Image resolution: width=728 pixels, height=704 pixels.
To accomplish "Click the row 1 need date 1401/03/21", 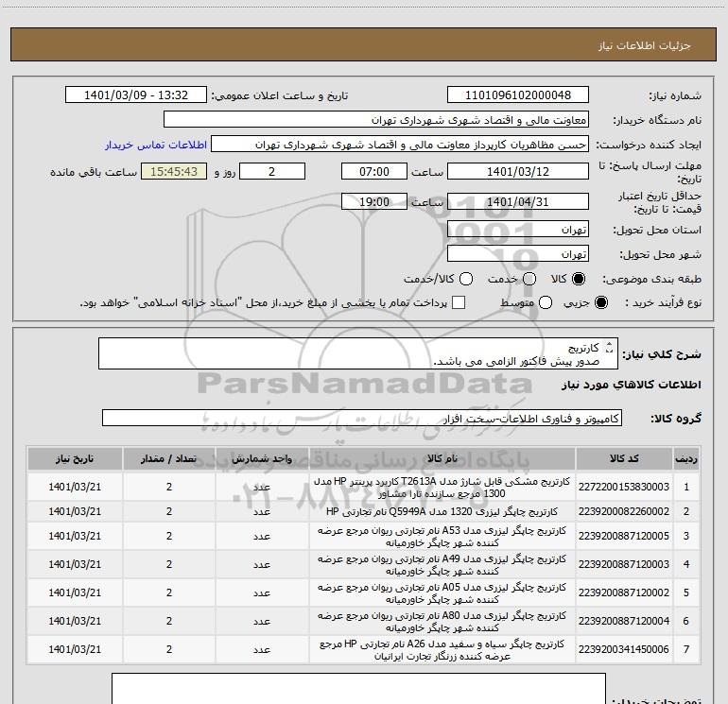I will [75, 487].
